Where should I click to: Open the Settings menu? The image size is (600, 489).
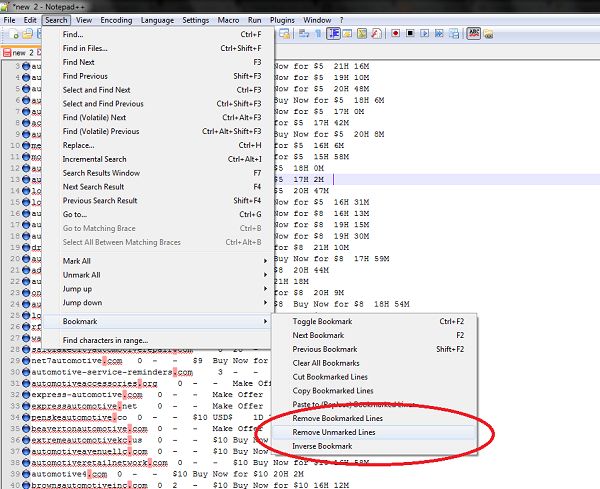(196, 20)
